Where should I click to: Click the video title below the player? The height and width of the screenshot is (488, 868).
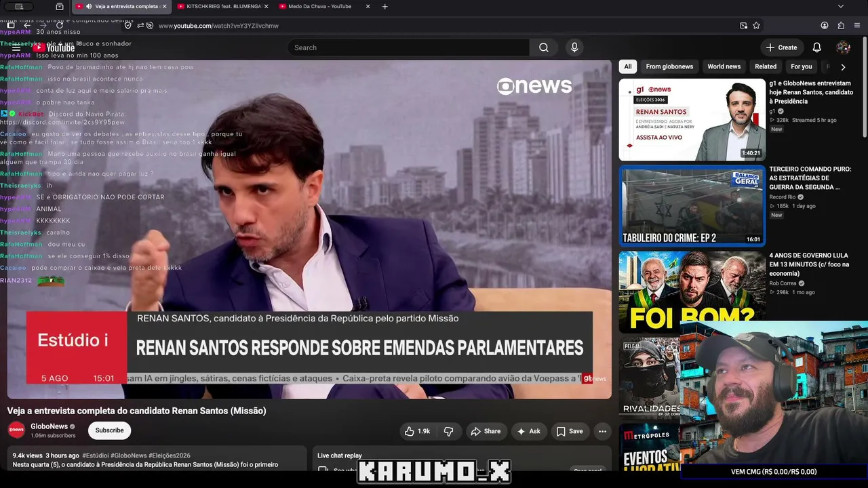(x=136, y=411)
